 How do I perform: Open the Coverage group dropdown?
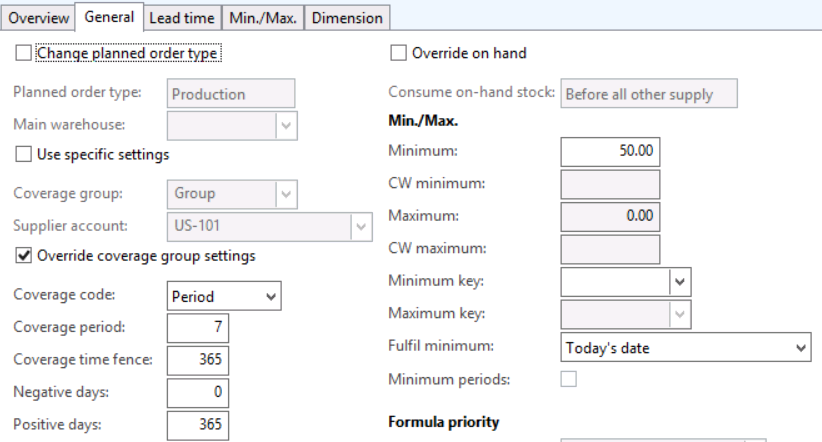pos(286,194)
